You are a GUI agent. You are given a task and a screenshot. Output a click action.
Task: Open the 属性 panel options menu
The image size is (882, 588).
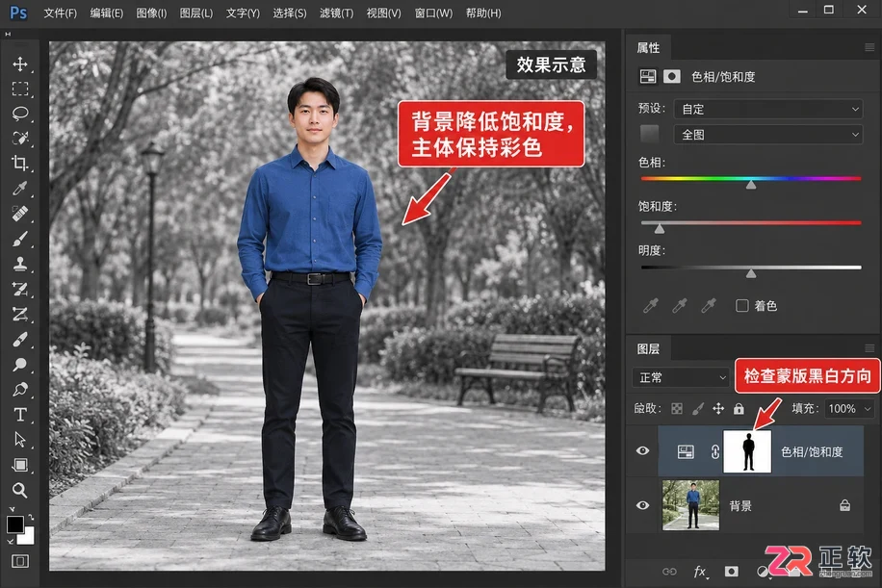click(869, 48)
